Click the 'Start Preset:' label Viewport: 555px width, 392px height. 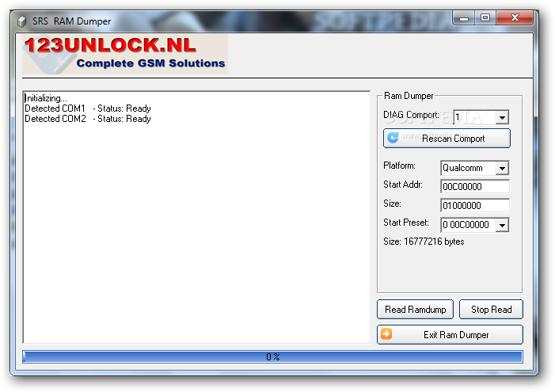tap(406, 223)
